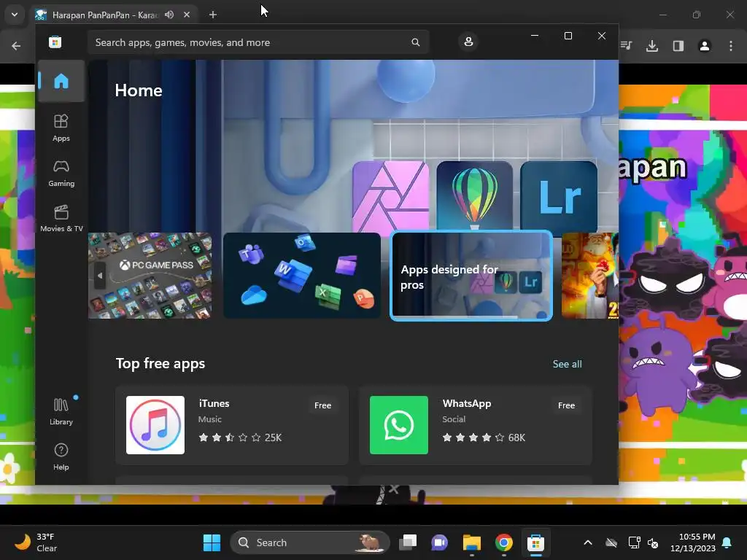
Task: Open the PC Game Pass carousel card
Action: (x=150, y=275)
